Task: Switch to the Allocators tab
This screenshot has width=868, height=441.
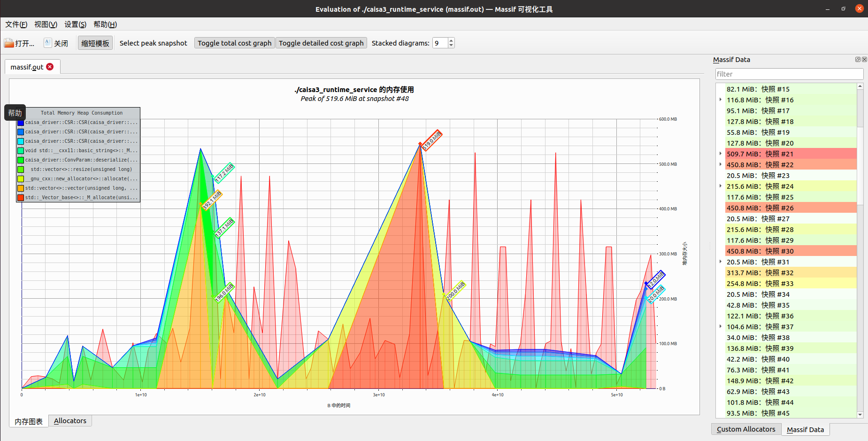Action: click(x=70, y=421)
